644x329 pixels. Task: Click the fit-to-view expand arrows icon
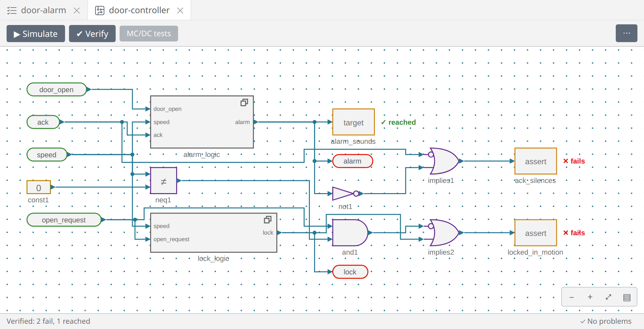[609, 297]
